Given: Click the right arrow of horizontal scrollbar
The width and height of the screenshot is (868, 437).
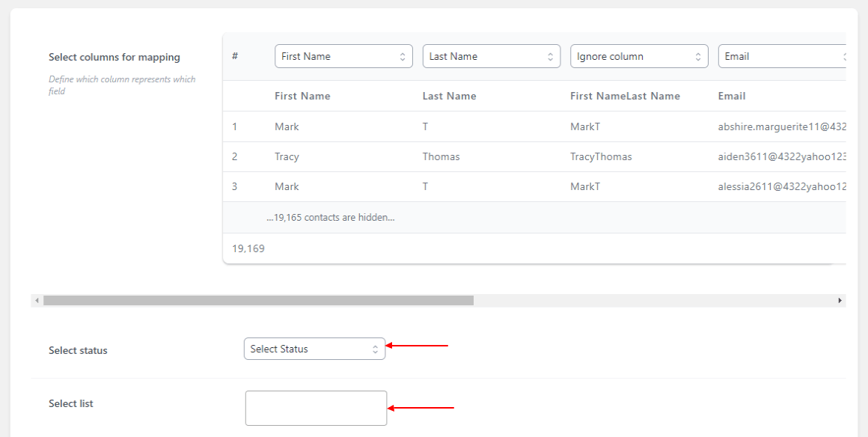Looking at the screenshot, I should pyautogui.click(x=840, y=300).
